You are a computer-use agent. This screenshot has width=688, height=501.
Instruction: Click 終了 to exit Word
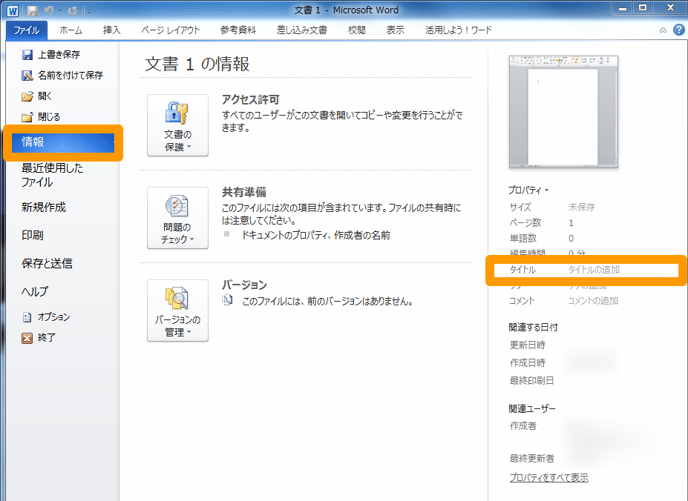[x=39, y=337]
